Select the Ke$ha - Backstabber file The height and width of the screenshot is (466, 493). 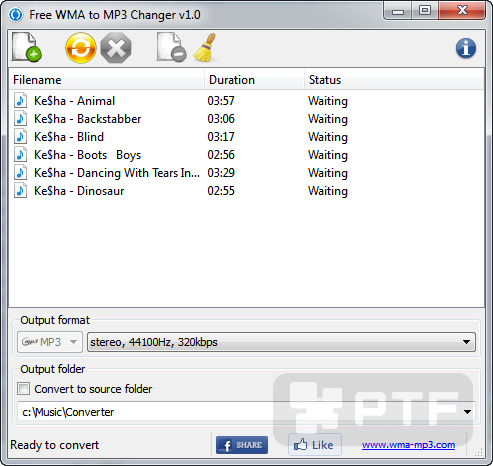tap(88, 119)
